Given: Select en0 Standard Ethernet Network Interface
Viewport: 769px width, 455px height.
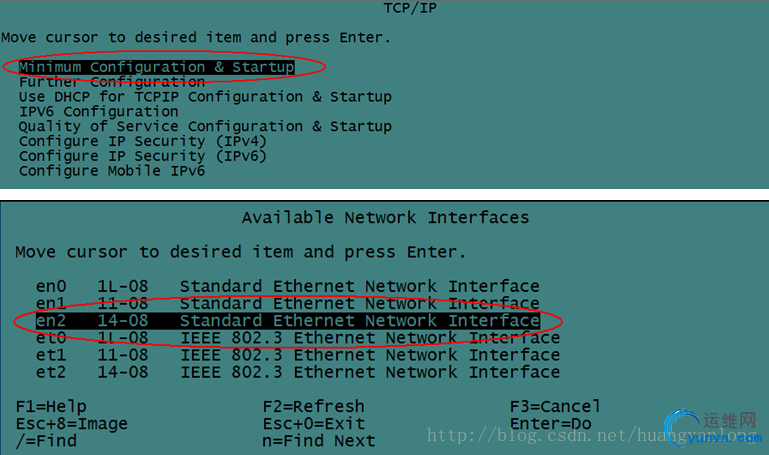Looking at the screenshot, I should pyautogui.click(x=287, y=287).
